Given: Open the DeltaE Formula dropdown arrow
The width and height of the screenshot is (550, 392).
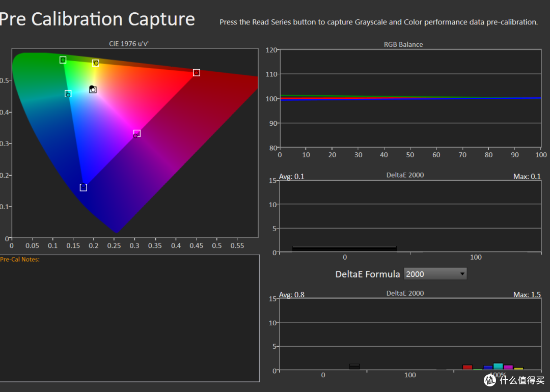Looking at the screenshot, I should click(x=462, y=274).
